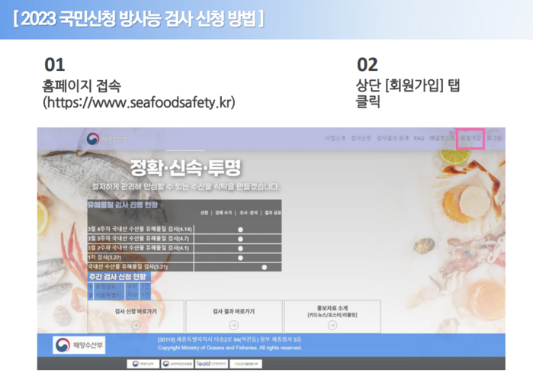Open the FAQ menu item
This screenshot has height=392, width=533.
pyautogui.click(x=419, y=138)
